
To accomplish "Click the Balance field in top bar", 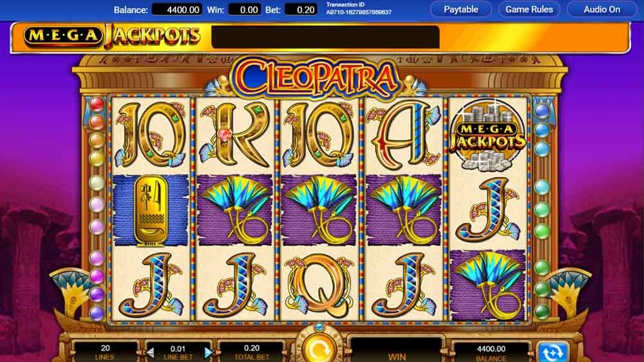I will (x=176, y=10).
